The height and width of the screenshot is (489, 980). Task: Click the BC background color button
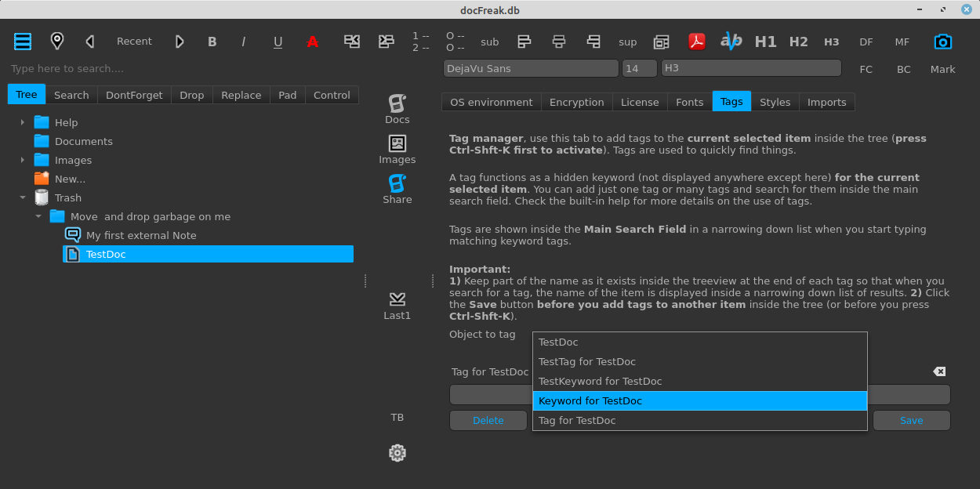904,69
